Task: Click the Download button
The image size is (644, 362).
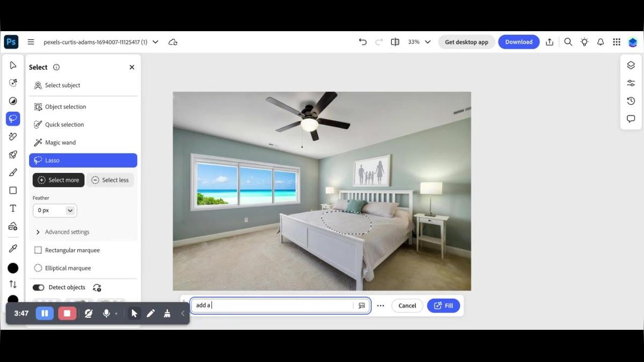Action: (x=518, y=42)
